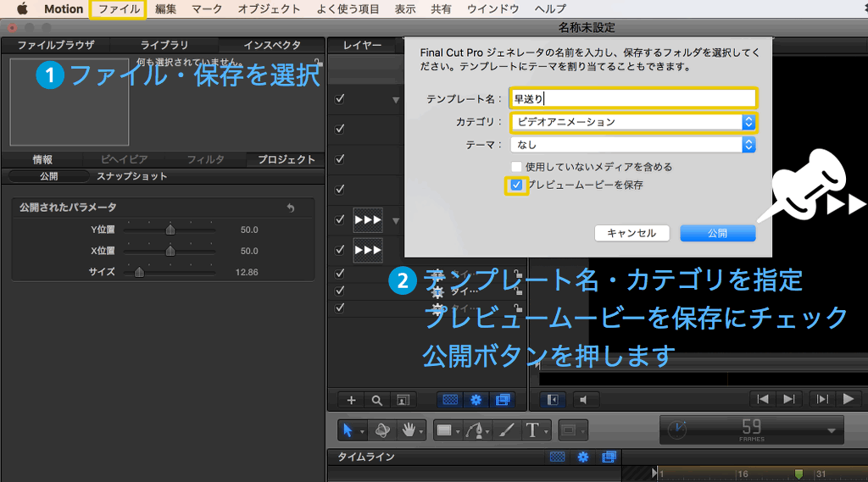
Task: Toggle checkbox of arrows group with triangle
Action: point(340,219)
